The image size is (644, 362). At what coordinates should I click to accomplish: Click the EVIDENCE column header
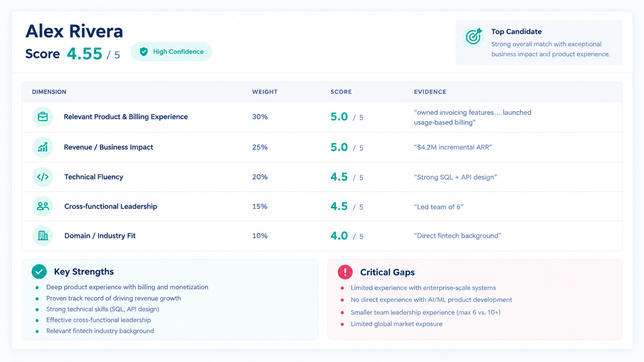(430, 92)
